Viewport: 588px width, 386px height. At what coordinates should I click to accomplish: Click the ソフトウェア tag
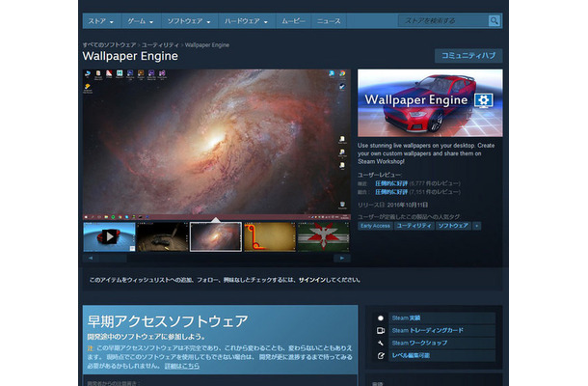click(x=453, y=226)
